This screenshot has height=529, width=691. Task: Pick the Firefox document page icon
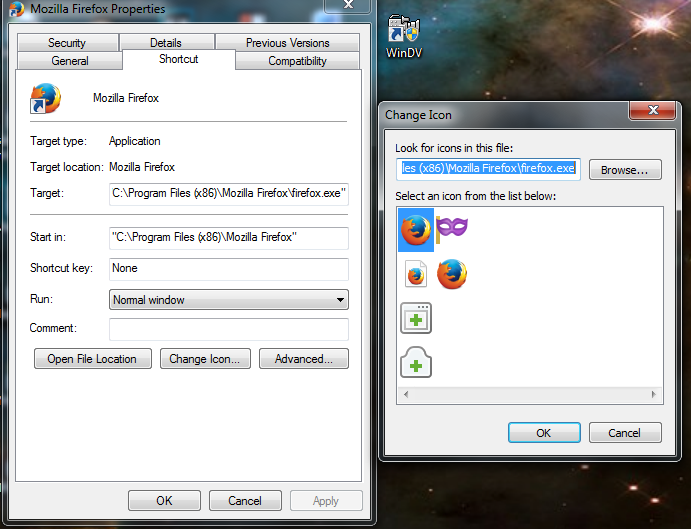click(x=416, y=274)
